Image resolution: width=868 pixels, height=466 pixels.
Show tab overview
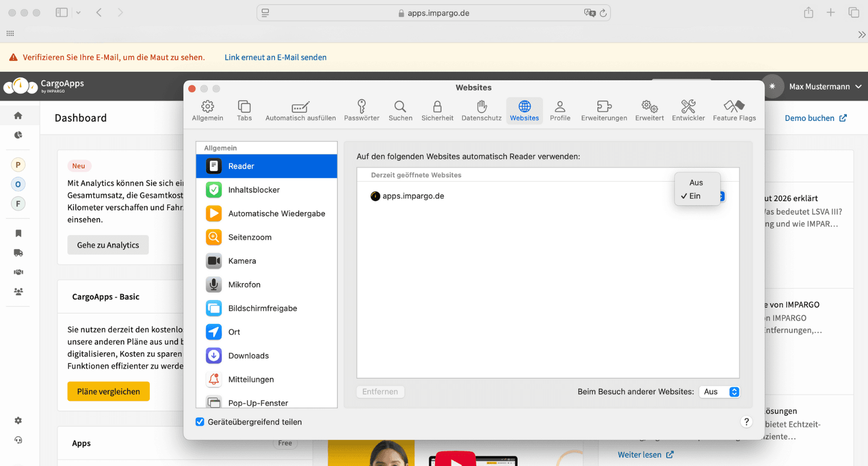point(854,12)
